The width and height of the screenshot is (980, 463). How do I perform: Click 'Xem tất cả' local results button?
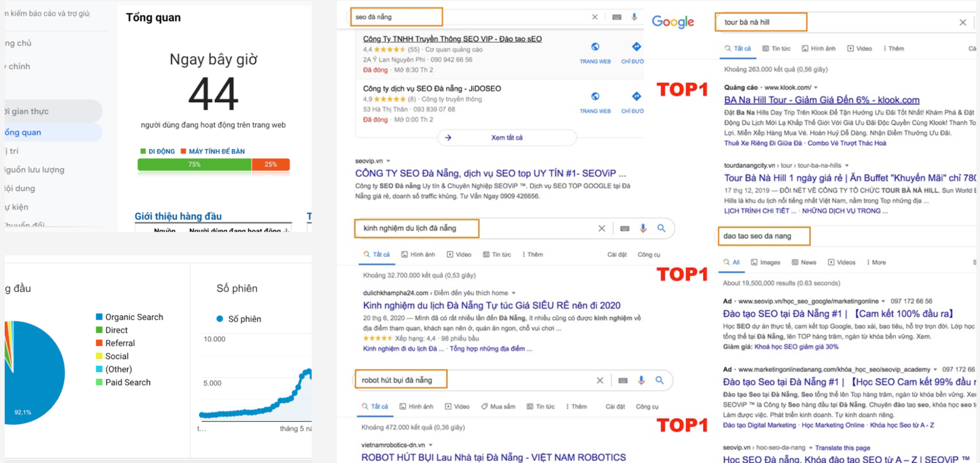[507, 138]
